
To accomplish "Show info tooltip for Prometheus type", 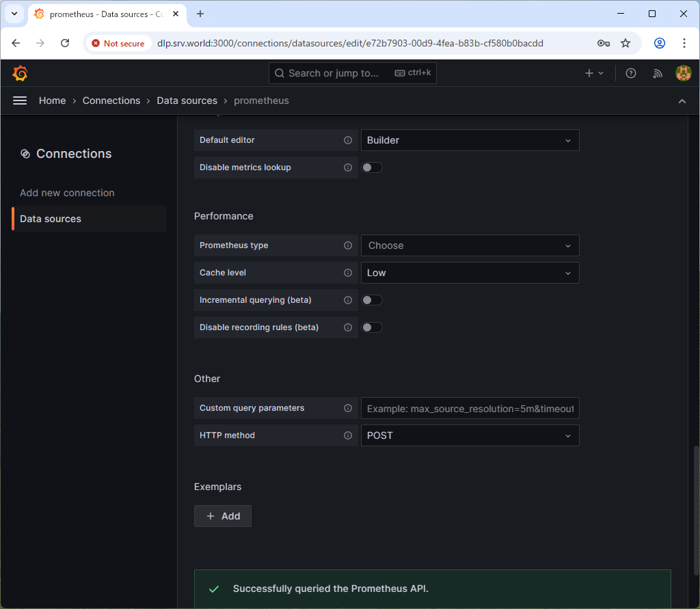I will [x=348, y=245].
